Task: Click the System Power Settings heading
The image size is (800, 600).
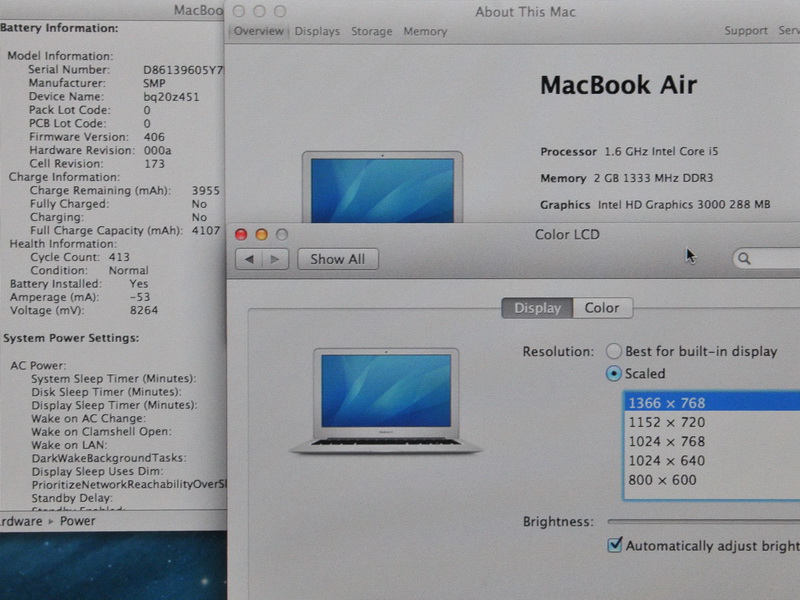Action: coord(71,338)
